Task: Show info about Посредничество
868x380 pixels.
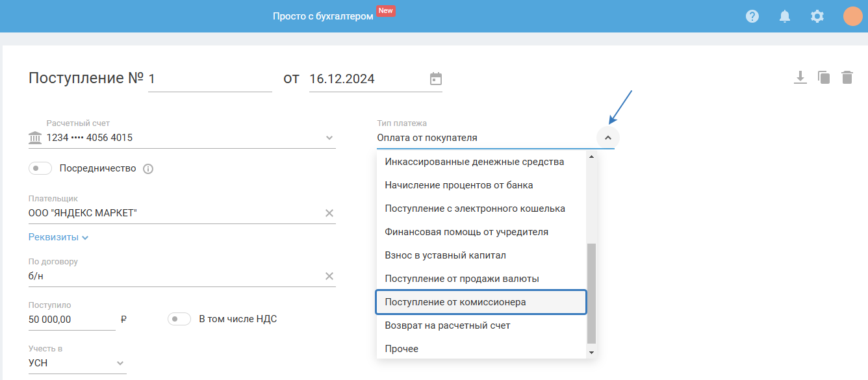Action: click(148, 169)
